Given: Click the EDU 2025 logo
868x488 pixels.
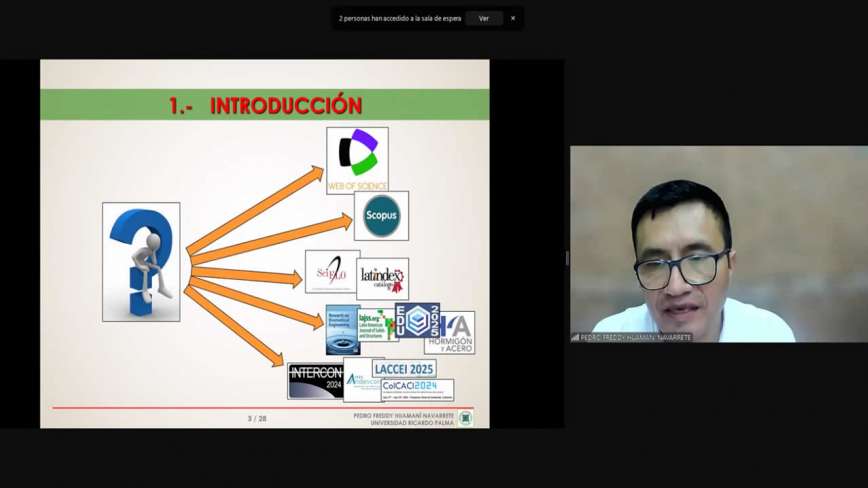Looking at the screenshot, I should click(x=417, y=320).
